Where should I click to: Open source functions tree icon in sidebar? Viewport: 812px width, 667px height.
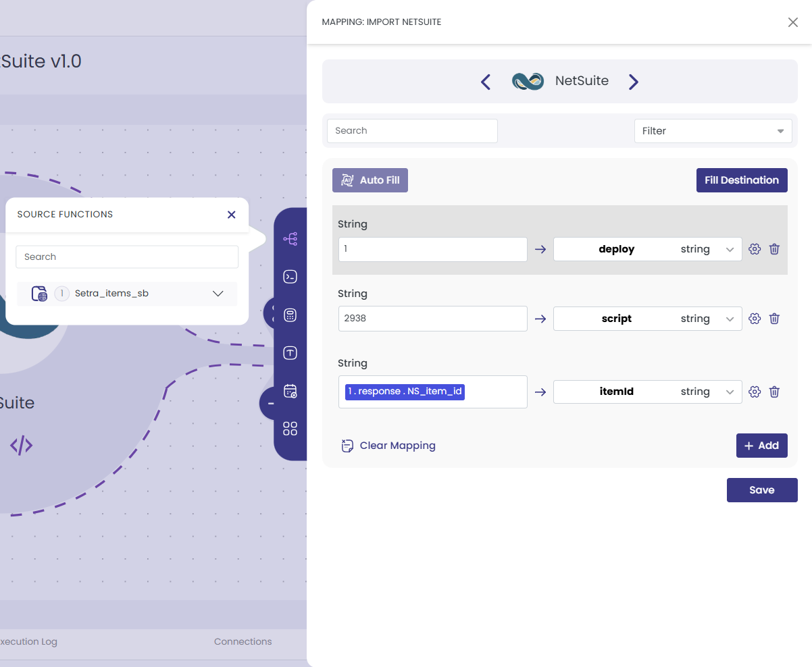tap(290, 239)
